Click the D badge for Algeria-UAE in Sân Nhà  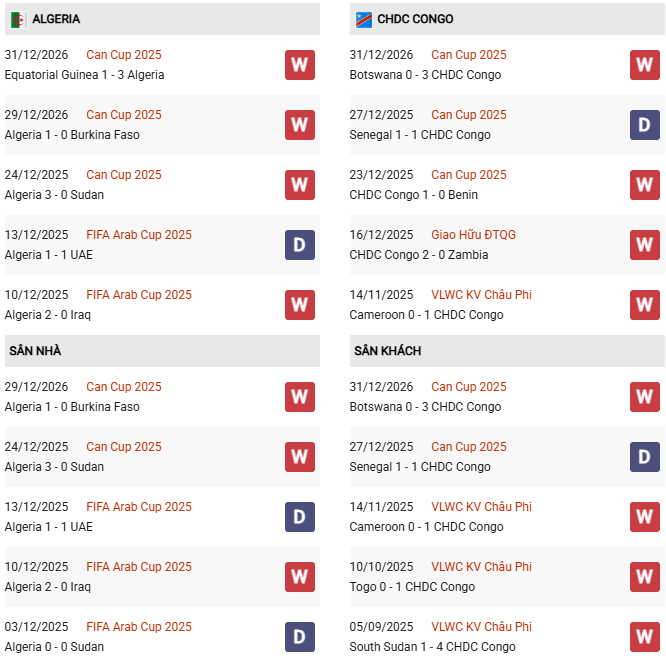[299, 517]
